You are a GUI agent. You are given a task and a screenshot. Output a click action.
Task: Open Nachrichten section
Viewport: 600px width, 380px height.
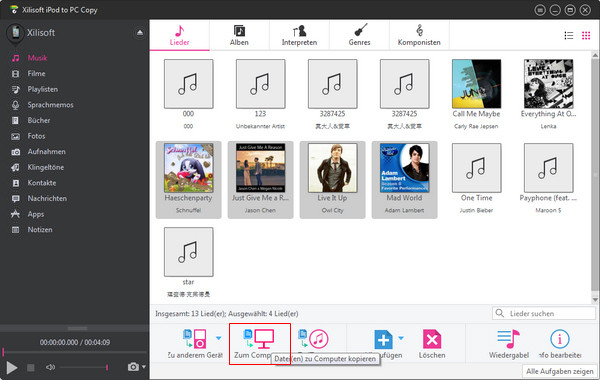pos(47,198)
